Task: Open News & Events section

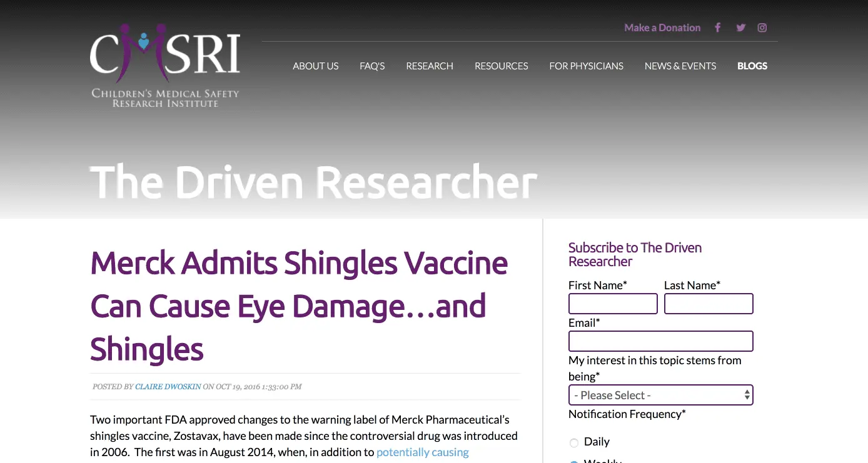Action: pos(680,66)
